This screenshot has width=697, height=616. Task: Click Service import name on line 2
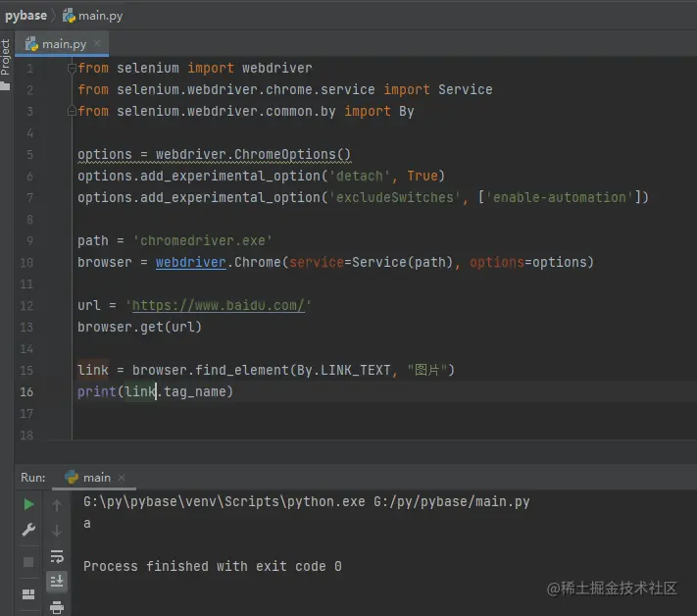point(466,89)
